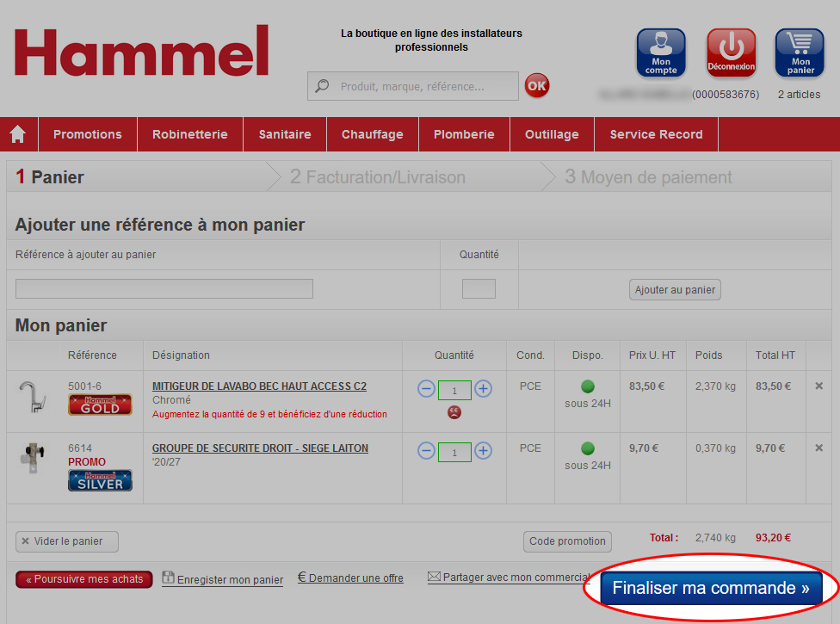Open the safety valve product thumbnail
Image resolution: width=840 pixels, height=624 pixels.
click(x=33, y=457)
